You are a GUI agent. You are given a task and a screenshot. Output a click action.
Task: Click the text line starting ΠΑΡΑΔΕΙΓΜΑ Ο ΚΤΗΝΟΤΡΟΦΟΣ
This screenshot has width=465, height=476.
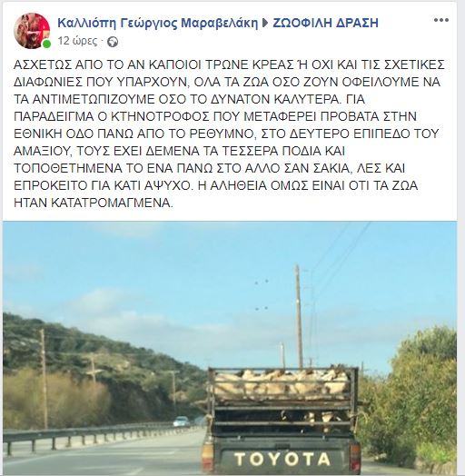pyautogui.click(x=215, y=116)
